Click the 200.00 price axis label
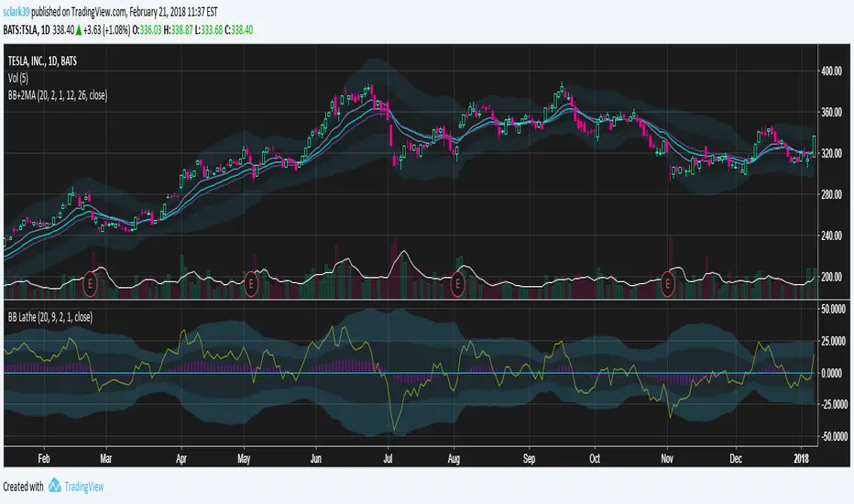 [832, 278]
